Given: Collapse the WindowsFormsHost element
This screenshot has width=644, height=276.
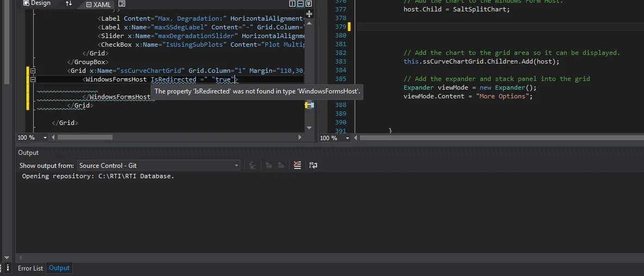Looking at the screenshot, I should (33, 79).
